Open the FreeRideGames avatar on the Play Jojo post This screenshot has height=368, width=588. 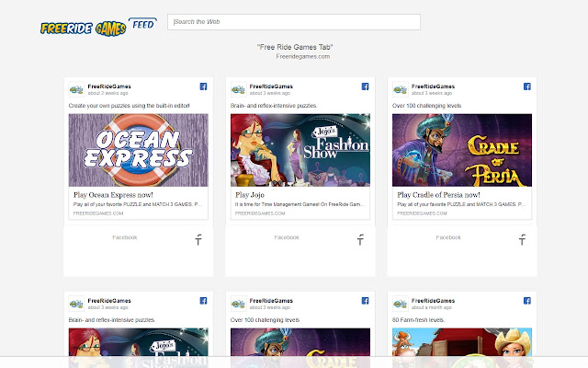[x=238, y=89]
